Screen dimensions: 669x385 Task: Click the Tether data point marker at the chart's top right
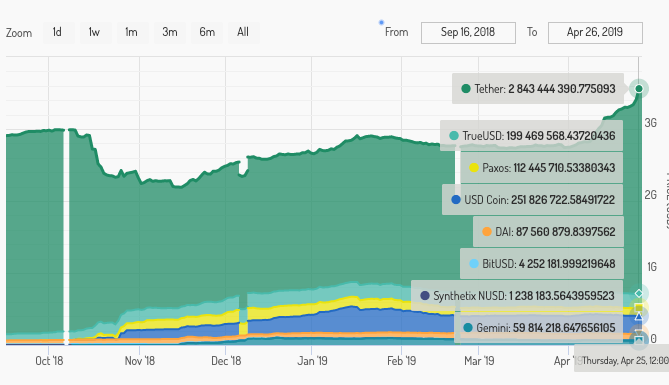coord(639,89)
